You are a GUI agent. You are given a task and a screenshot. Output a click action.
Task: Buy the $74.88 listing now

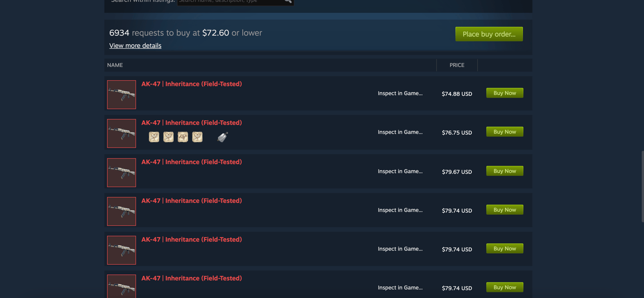504,93
